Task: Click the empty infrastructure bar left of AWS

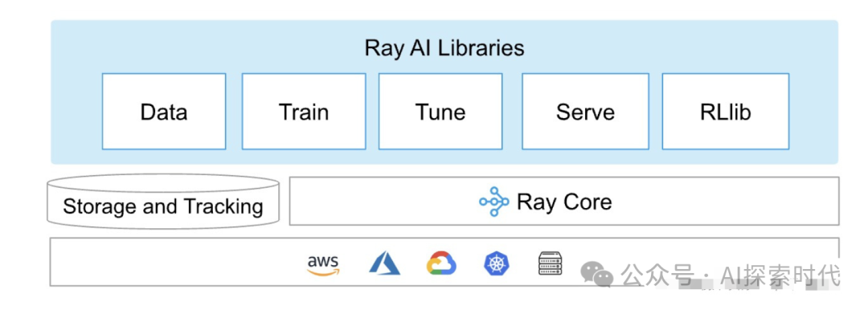Action: pos(177,263)
